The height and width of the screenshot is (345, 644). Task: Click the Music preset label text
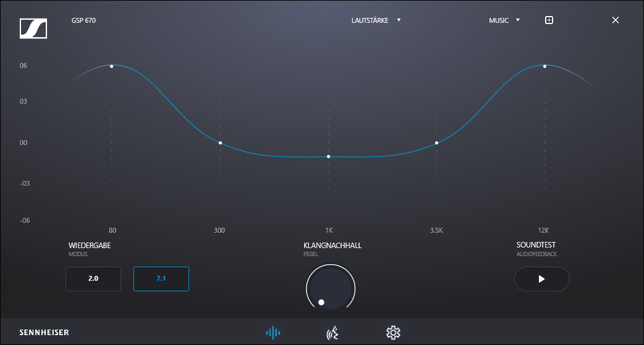(x=499, y=20)
